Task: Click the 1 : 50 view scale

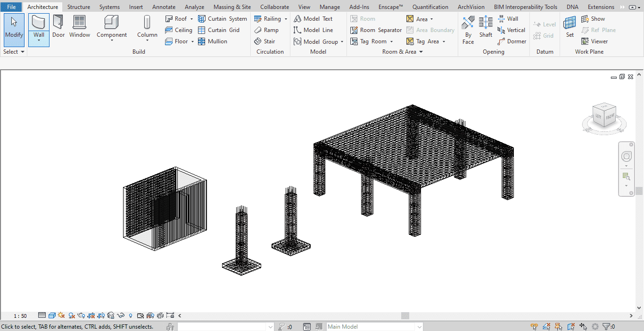Action: click(20, 316)
